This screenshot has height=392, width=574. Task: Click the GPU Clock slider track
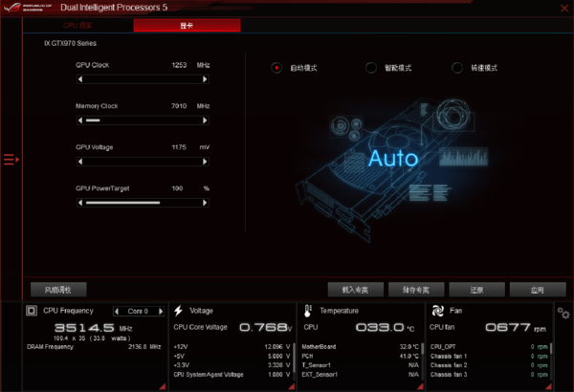pyautogui.click(x=143, y=79)
